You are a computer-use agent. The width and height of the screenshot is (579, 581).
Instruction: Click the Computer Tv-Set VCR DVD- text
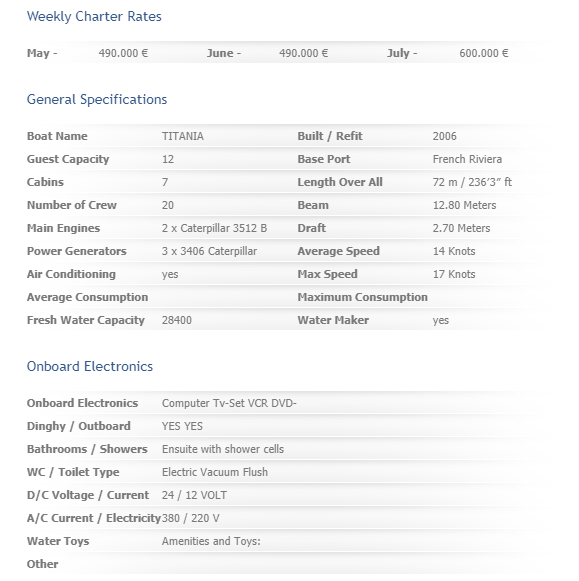click(229, 403)
